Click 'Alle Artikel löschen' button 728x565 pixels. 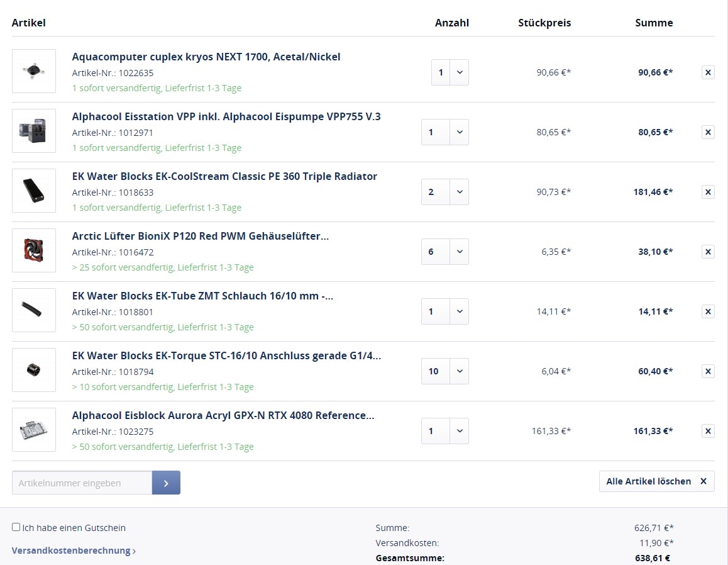[656, 481]
